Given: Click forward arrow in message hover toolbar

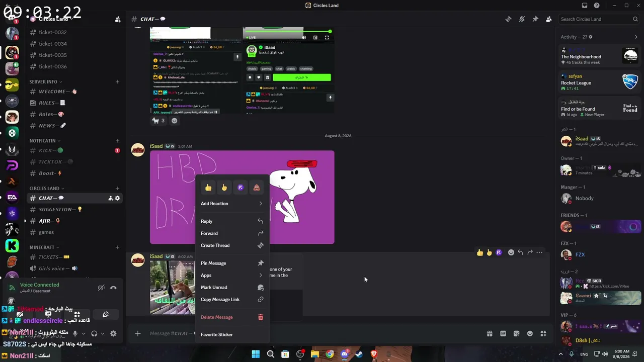Looking at the screenshot, I should click(530, 252).
